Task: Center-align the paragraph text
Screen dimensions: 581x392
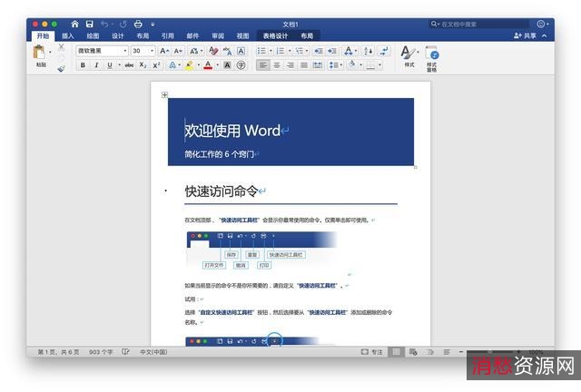Action: (x=277, y=65)
